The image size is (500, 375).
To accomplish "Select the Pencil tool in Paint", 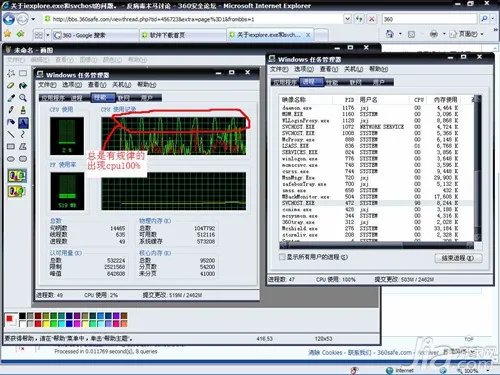I will point(11,110).
